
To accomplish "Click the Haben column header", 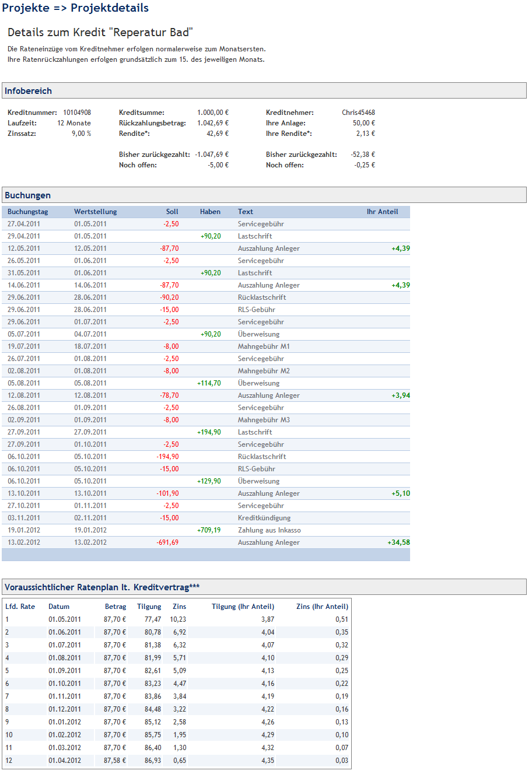I will pyautogui.click(x=210, y=212).
